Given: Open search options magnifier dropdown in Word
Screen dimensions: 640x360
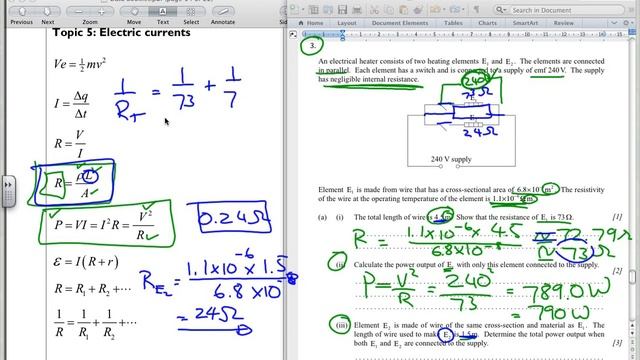Looking at the screenshot, I should [x=501, y=10].
